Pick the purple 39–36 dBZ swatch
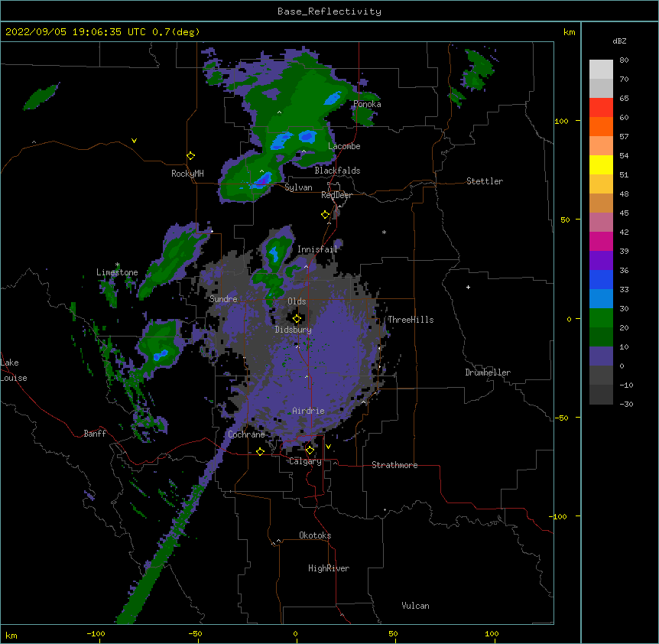 [601, 261]
